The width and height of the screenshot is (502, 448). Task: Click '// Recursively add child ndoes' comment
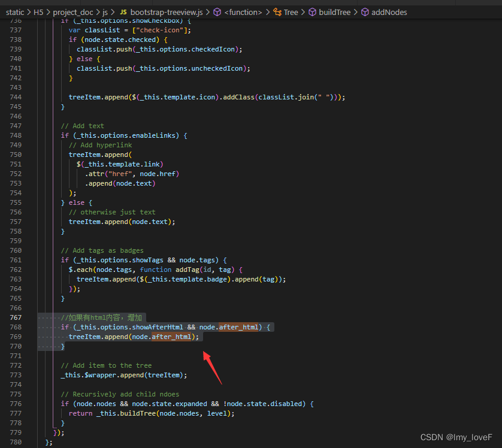pyautogui.click(x=120, y=394)
